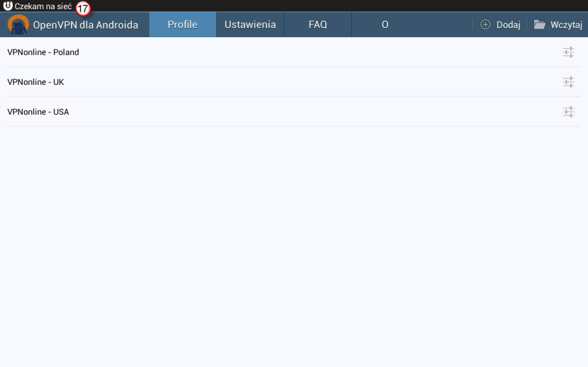Screen dimensions: 588x367
Task: Click the 'Czekam na sieć' status text
Action: 43,6
